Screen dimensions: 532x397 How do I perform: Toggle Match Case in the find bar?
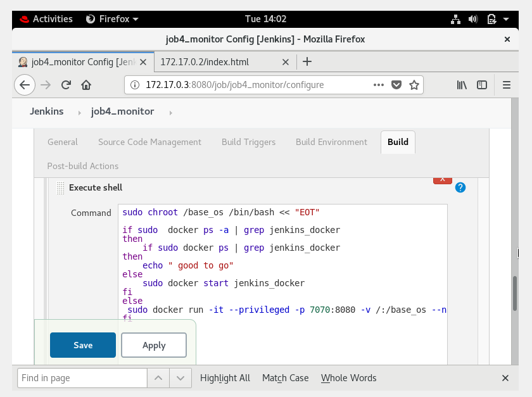point(286,378)
